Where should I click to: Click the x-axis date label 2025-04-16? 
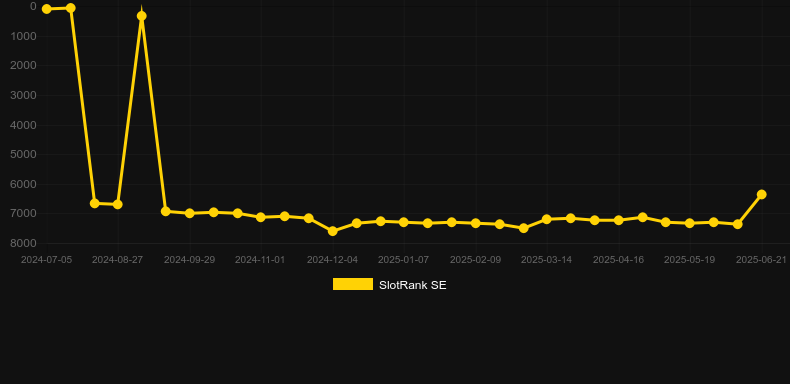tap(619, 260)
